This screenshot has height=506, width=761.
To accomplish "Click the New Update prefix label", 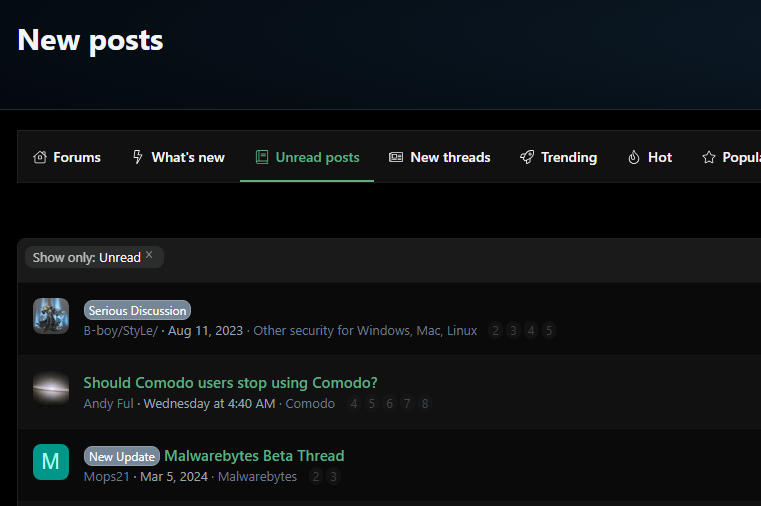I will (x=122, y=457).
